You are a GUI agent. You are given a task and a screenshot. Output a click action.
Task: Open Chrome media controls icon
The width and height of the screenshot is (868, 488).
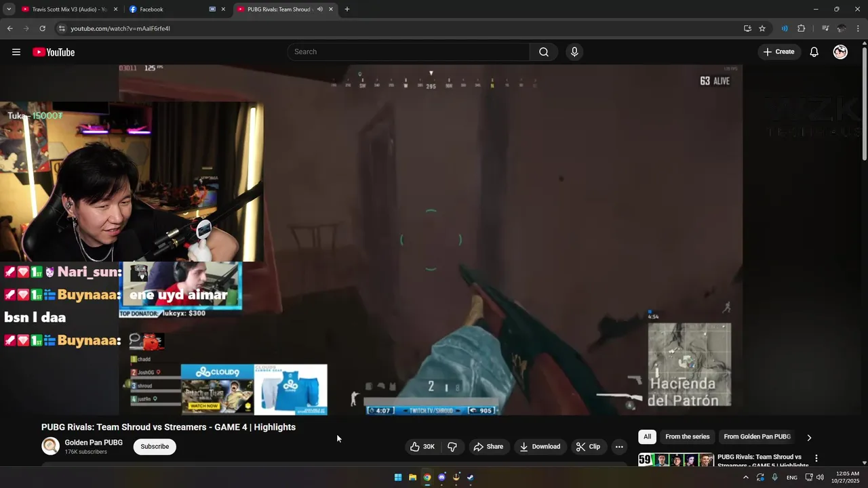[825, 28]
